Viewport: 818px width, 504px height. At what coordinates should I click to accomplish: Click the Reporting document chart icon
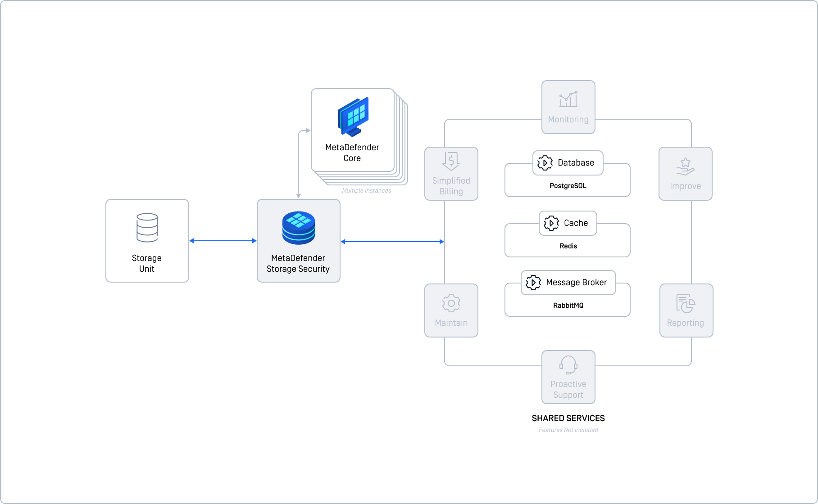pyautogui.click(x=686, y=304)
